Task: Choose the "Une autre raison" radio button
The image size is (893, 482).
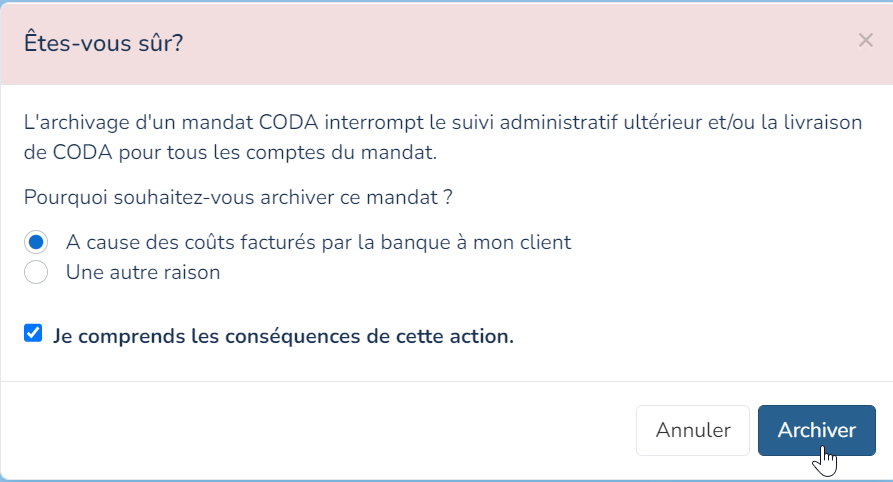Action: point(36,272)
